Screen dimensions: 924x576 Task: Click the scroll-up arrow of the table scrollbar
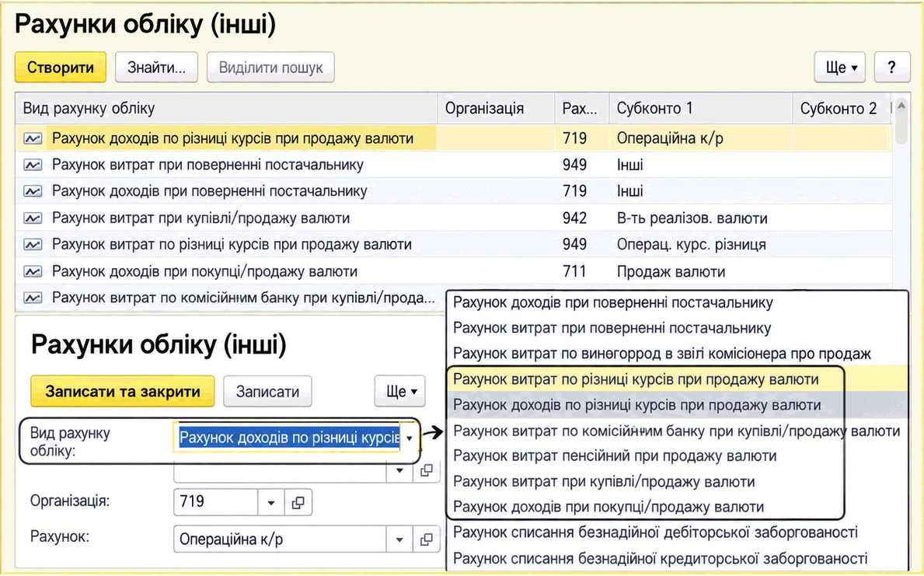coord(901,106)
